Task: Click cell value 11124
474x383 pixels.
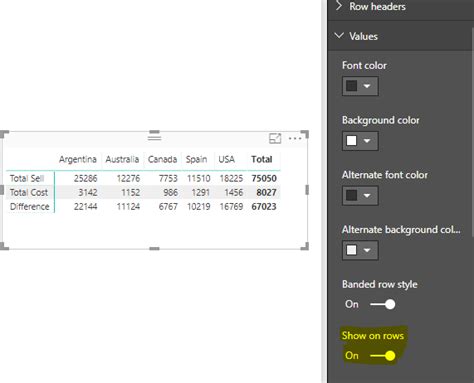Action: click(x=128, y=207)
